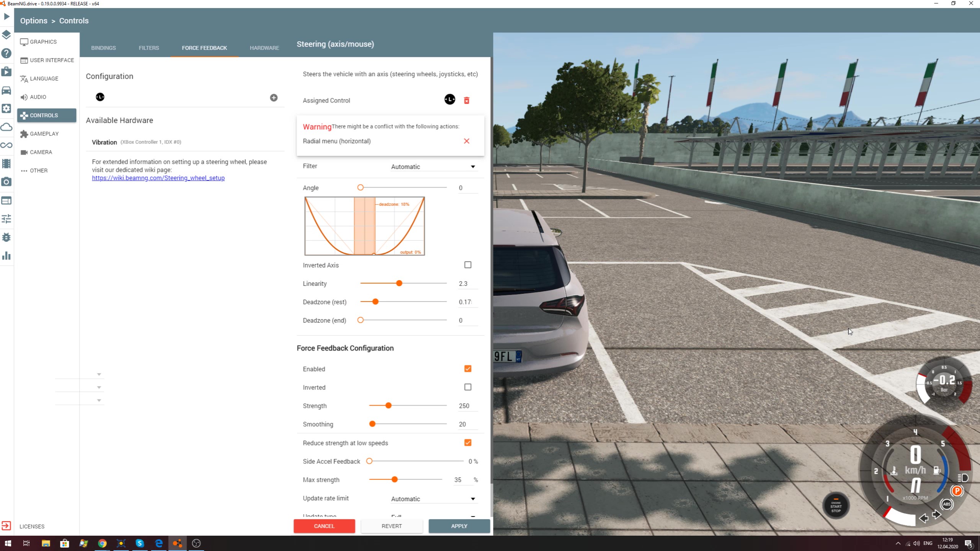Open the notification center in system tray
The image size is (980, 551).
969,543
